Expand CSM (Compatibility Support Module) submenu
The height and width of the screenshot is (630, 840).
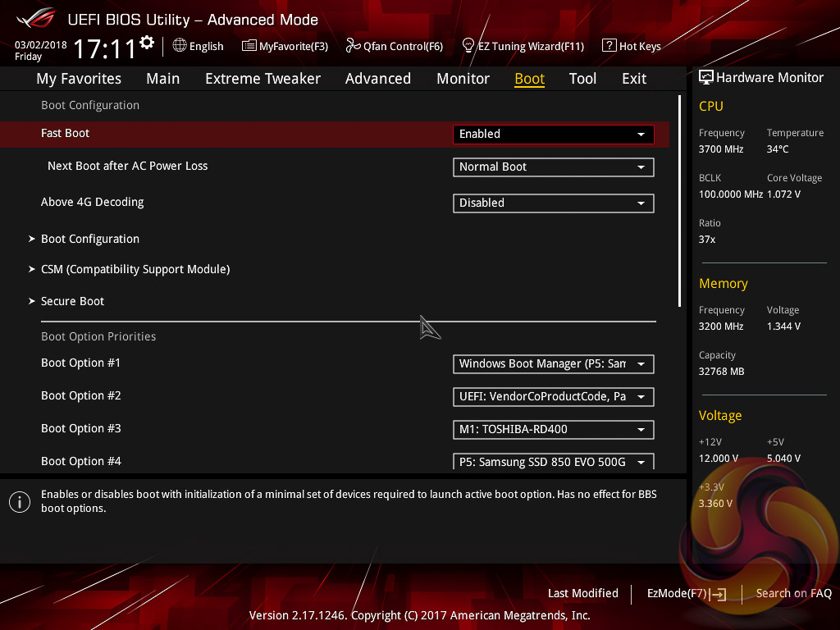point(135,269)
